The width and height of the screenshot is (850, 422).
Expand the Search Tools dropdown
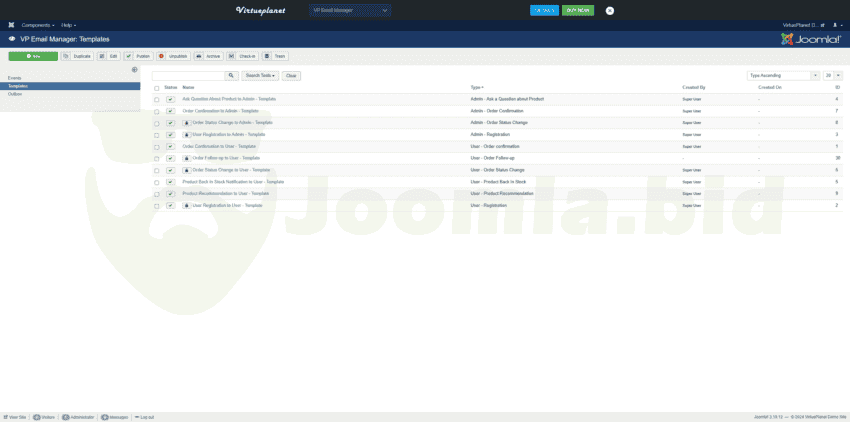tap(260, 76)
